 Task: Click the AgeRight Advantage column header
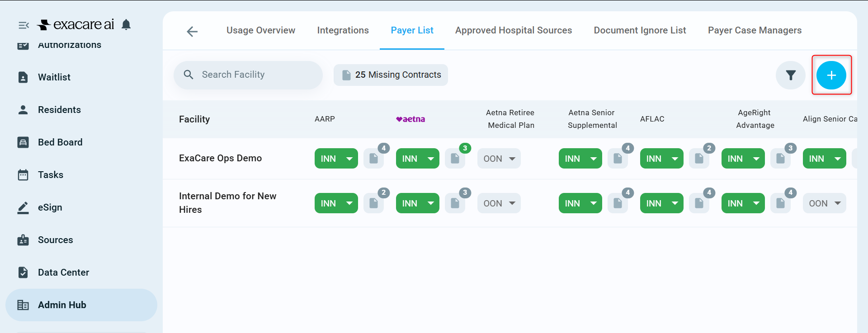755,119
